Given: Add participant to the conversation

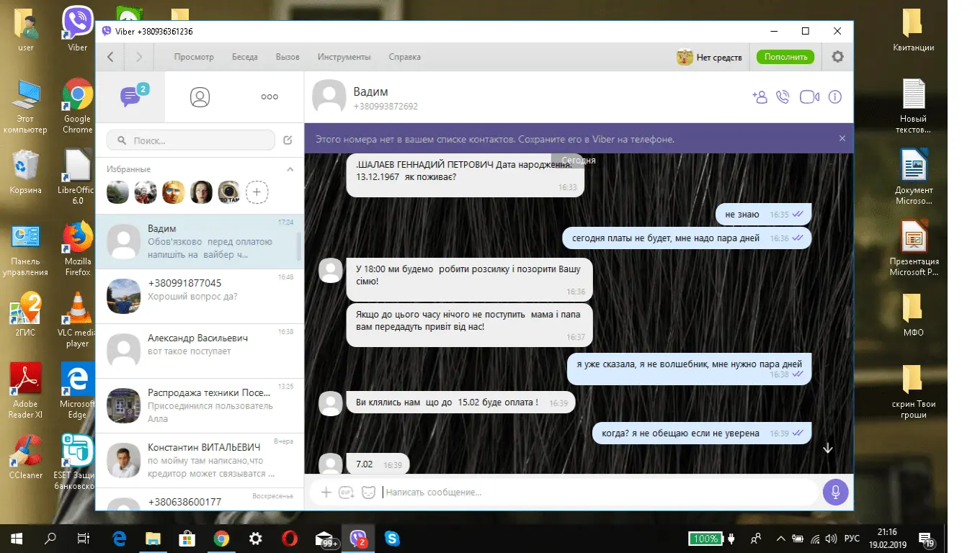Looking at the screenshot, I should 759,97.
